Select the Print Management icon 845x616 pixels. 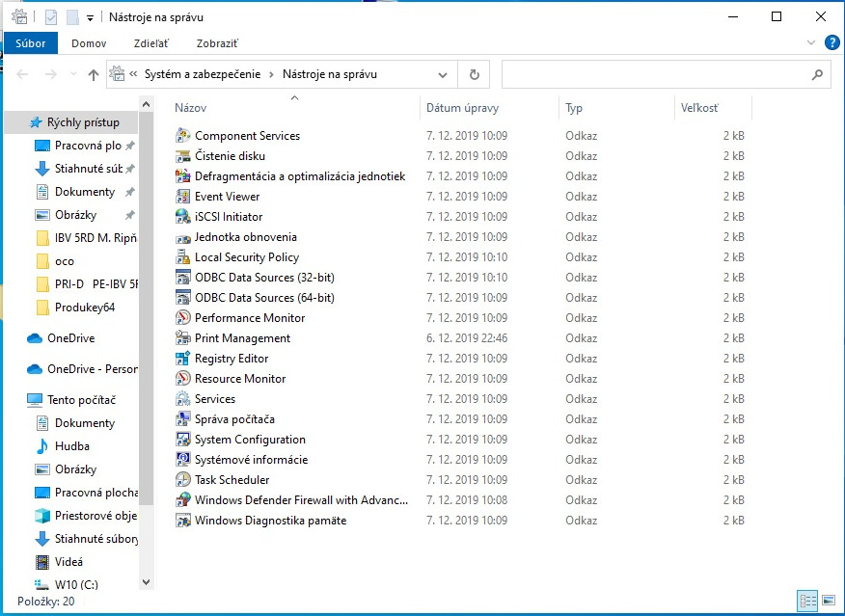tap(182, 337)
